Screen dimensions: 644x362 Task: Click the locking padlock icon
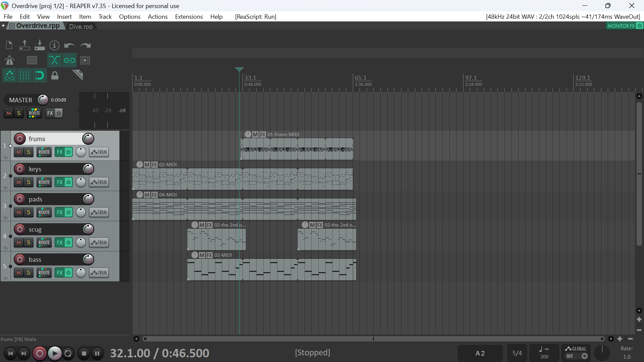[x=55, y=75]
